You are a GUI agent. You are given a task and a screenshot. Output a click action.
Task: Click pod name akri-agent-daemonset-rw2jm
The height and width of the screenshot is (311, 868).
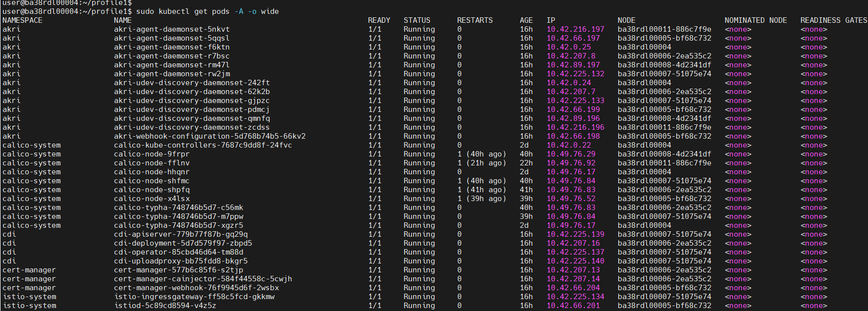click(x=172, y=74)
